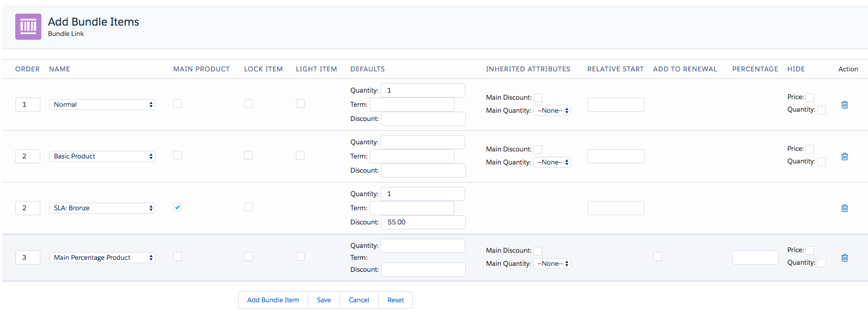This screenshot has height=317, width=868.
Task: Open Main Quantity dropdown in Normal row
Action: [x=552, y=111]
